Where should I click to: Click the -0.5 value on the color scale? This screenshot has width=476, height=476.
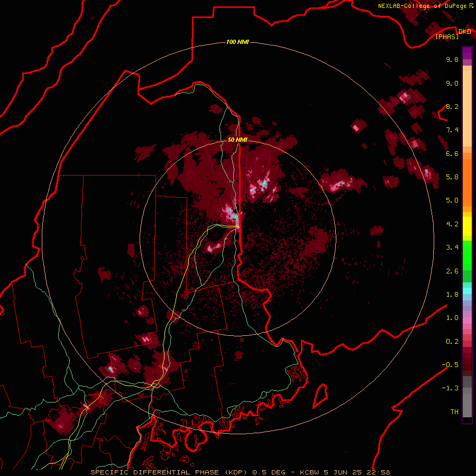coord(450,365)
